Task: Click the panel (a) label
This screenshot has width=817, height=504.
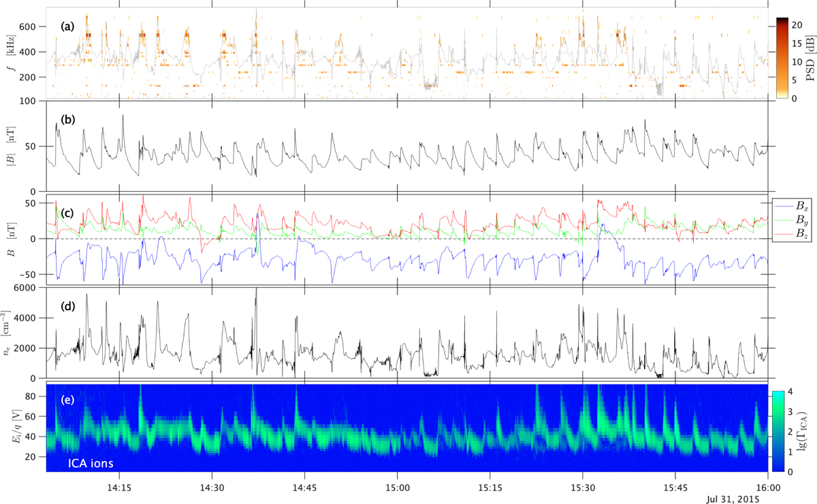Action: [x=67, y=27]
